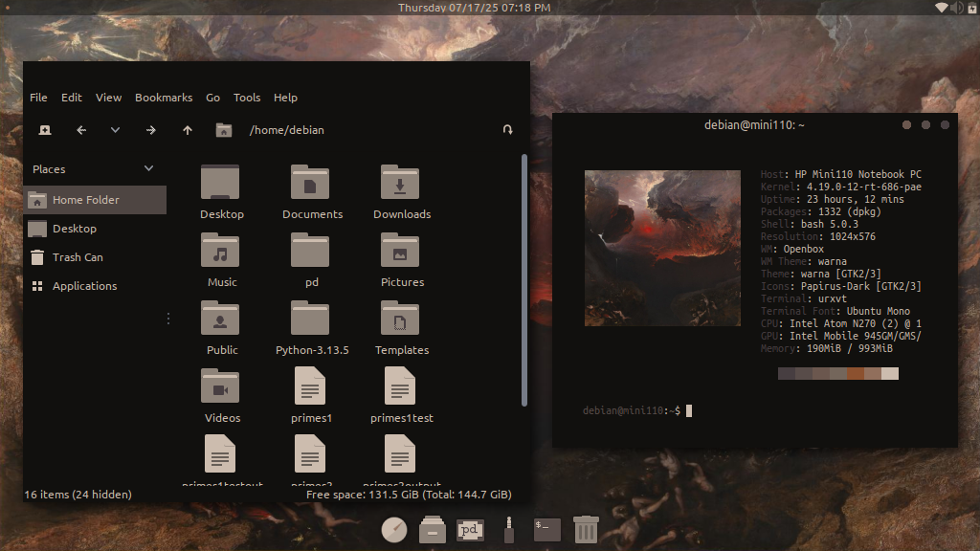Screen dimensions: 980x551
Task: Click the "Resolution: 1024x576" line
Action: coord(818,237)
